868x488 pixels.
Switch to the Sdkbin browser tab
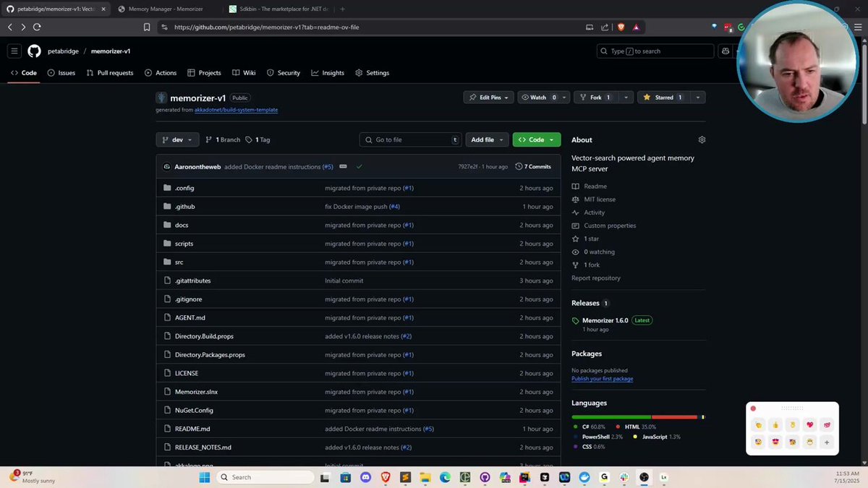[277, 9]
